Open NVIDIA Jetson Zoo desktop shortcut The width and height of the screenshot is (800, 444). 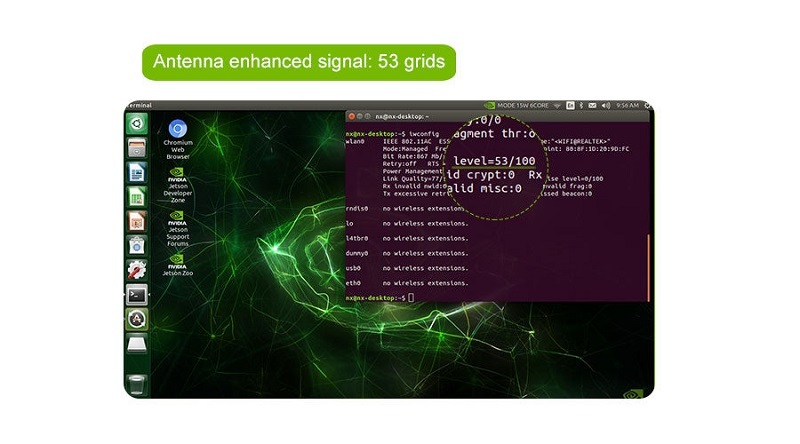point(178,265)
